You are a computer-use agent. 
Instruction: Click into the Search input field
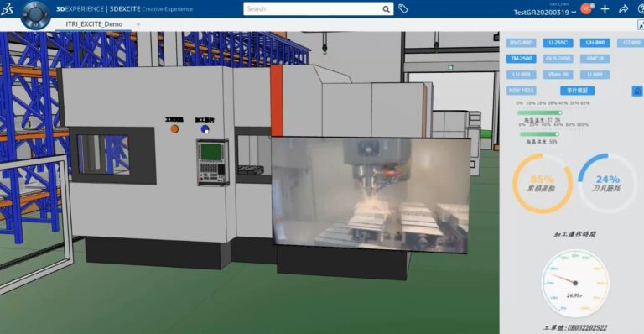tap(313, 8)
